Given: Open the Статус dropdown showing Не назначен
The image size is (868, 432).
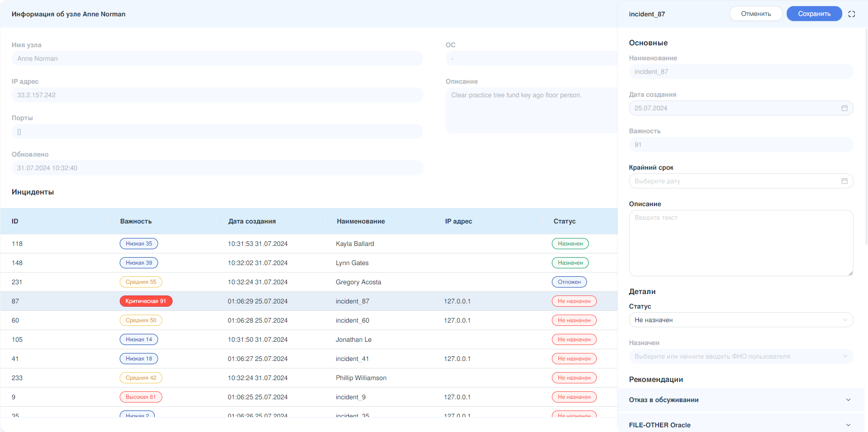Looking at the screenshot, I should 740,320.
